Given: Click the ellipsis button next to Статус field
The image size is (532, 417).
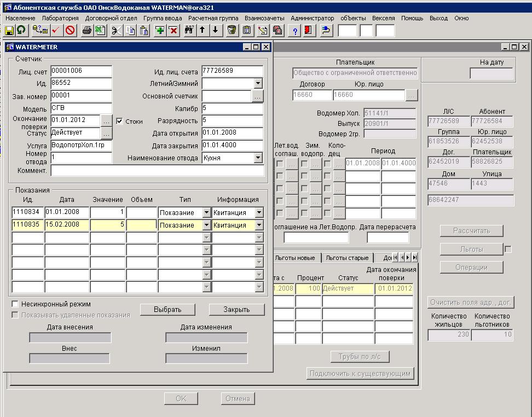Looking at the screenshot, I should pos(106,133).
